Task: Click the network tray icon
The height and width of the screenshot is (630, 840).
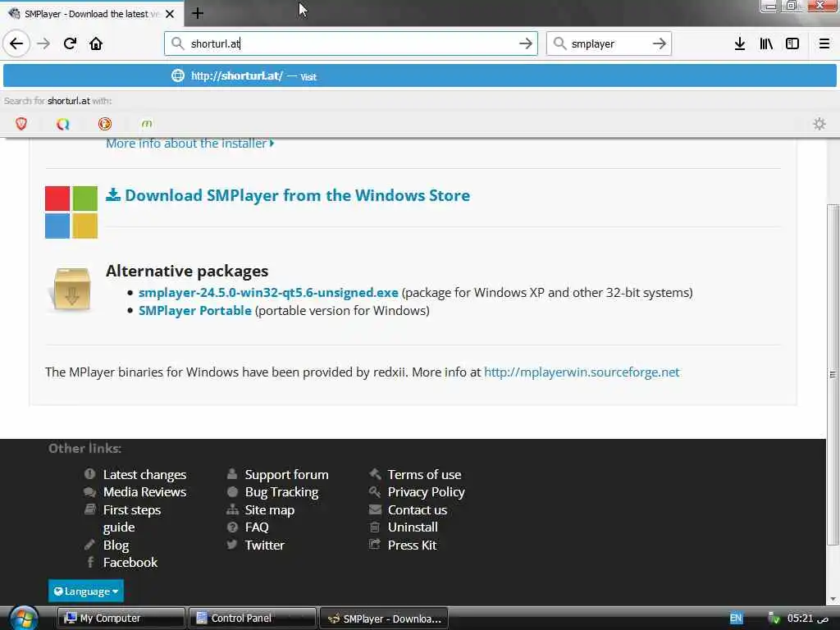Action: point(774,619)
